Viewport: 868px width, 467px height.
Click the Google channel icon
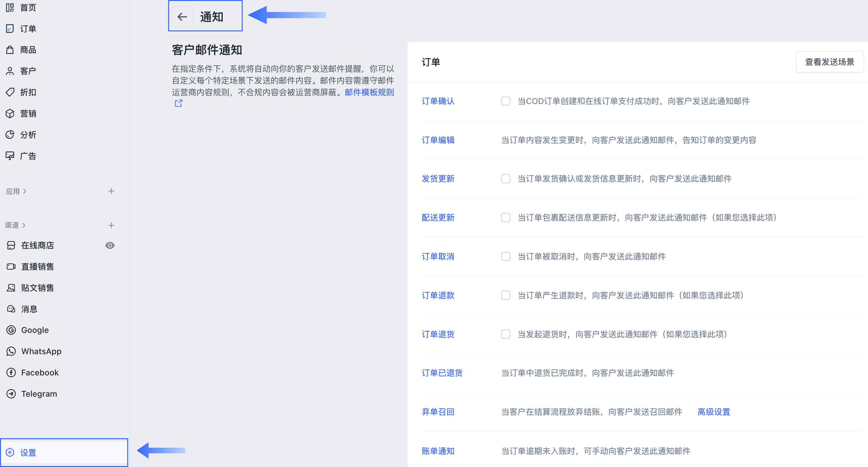tap(11, 330)
